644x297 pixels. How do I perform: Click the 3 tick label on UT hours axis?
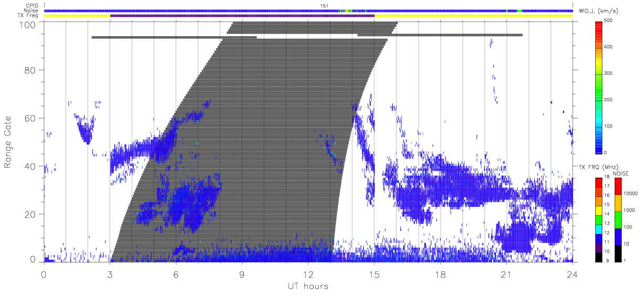(110, 274)
